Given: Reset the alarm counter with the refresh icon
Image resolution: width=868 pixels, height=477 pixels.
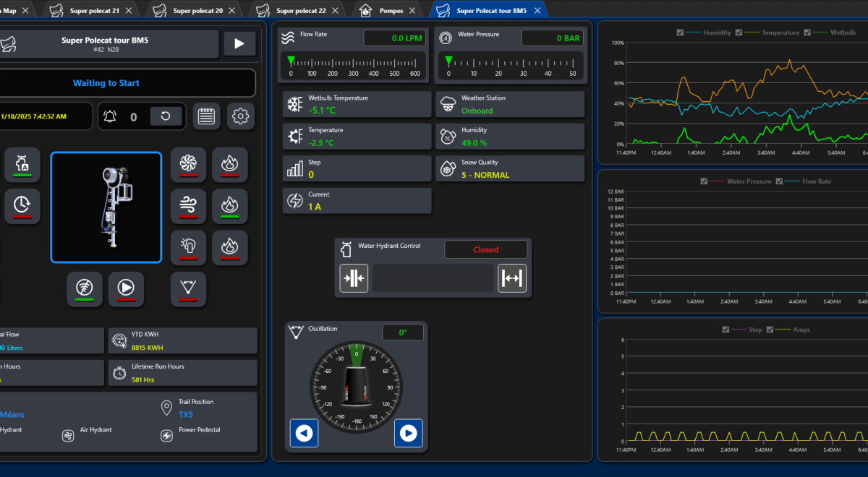Looking at the screenshot, I should point(166,116).
